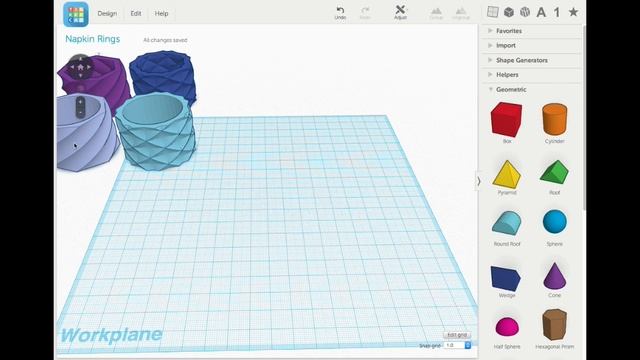Rotate view up with navigation arrow

pyautogui.click(x=80, y=59)
